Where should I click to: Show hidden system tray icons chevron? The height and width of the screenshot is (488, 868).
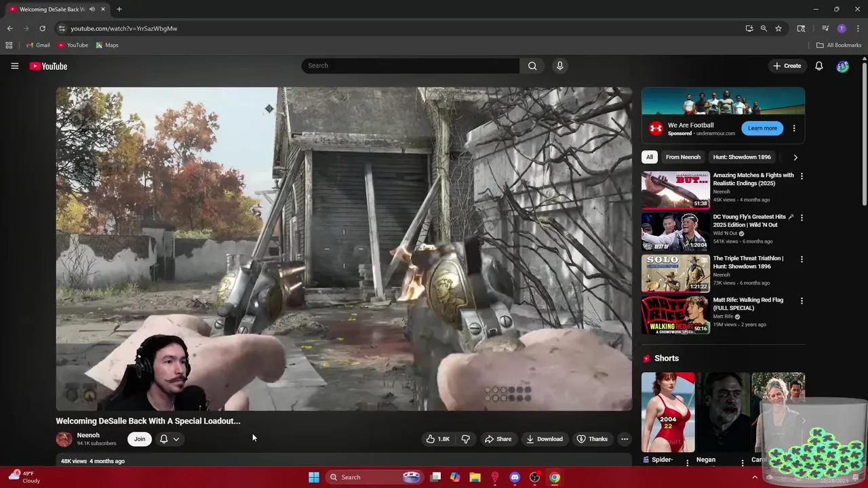point(755,477)
